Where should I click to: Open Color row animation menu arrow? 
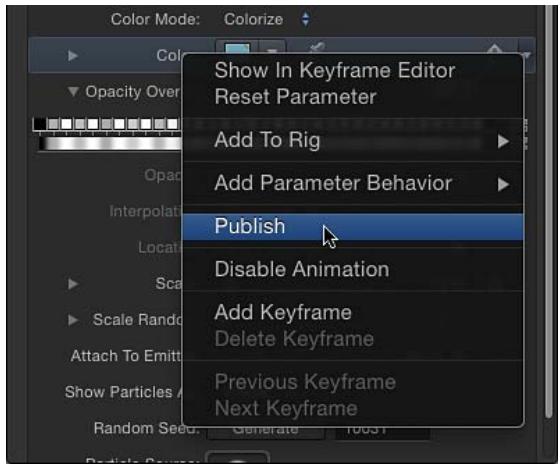(x=527, y=55)
